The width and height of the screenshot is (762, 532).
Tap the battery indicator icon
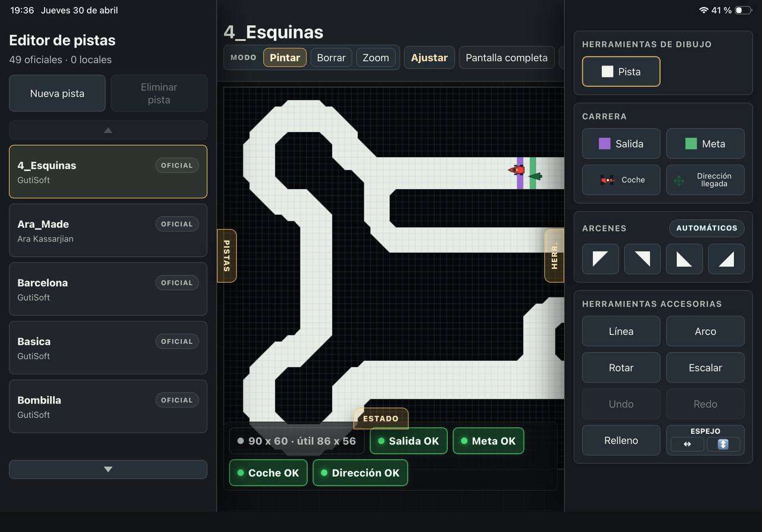[743, 10]
